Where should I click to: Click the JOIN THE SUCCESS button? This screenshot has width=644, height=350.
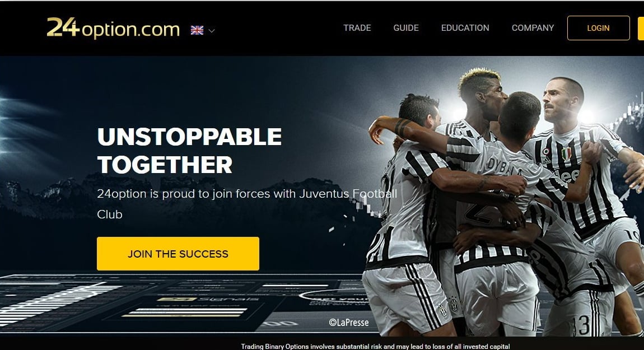[178, 254]
